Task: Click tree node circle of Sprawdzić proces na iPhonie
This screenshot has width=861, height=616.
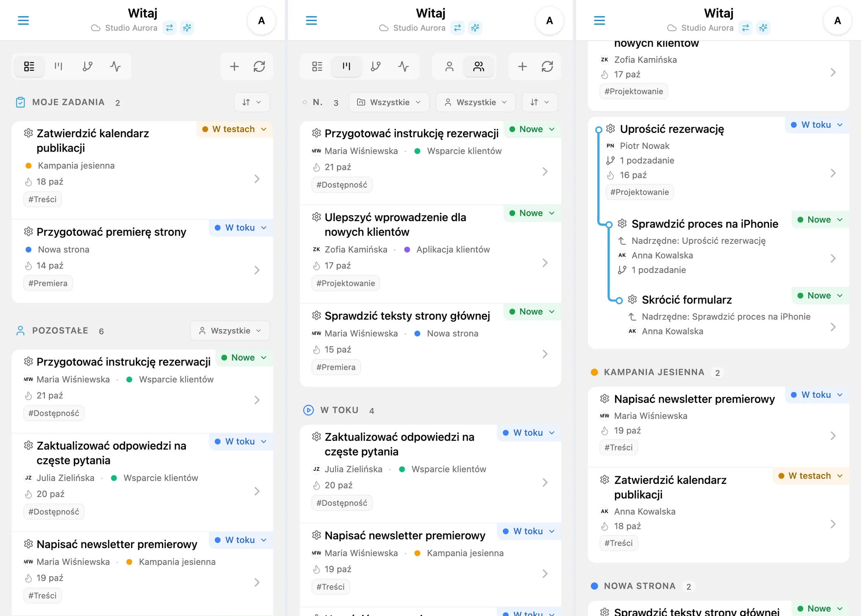Action: [609, 224]
